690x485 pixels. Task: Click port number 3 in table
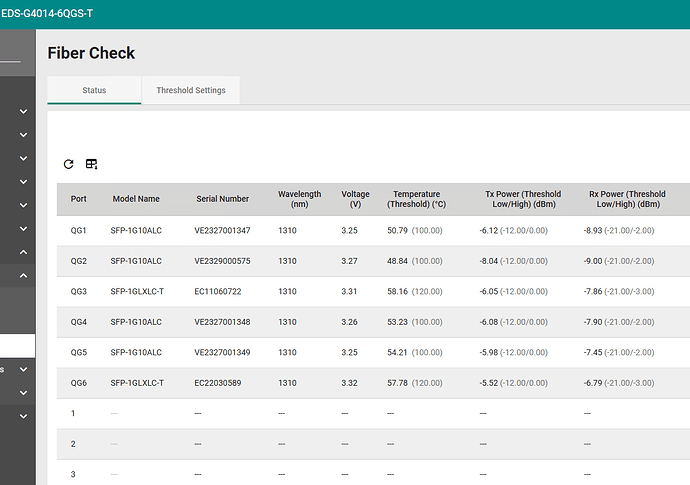tap(73, 474)
